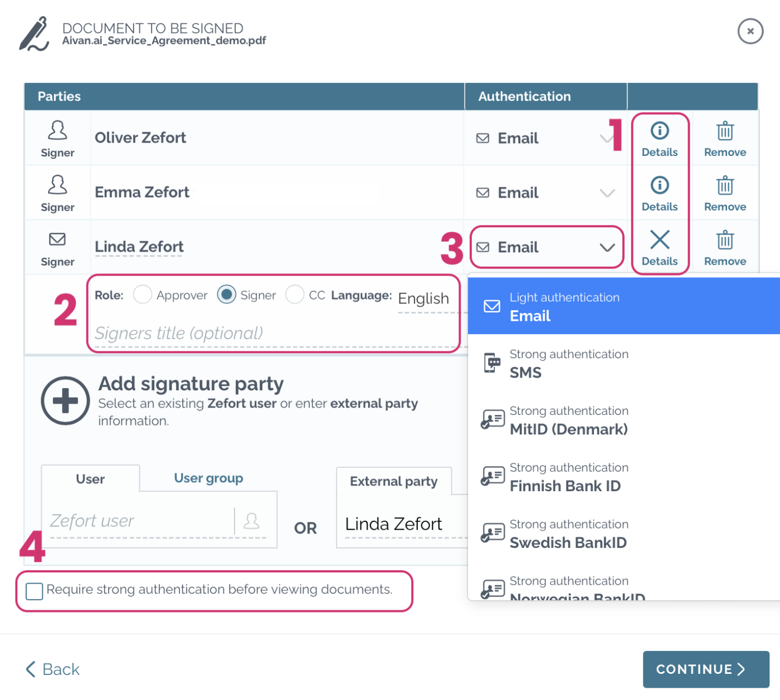The height and width of the screenshot is (700, 780).
Task: Enable strong authentication before viewing documents
Action: coord(34,591)
